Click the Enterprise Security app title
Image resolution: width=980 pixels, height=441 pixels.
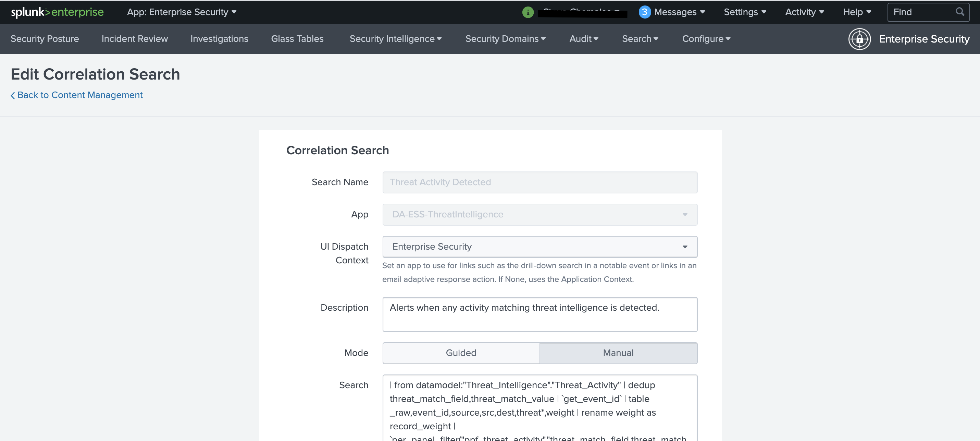(x=924, y=39)
